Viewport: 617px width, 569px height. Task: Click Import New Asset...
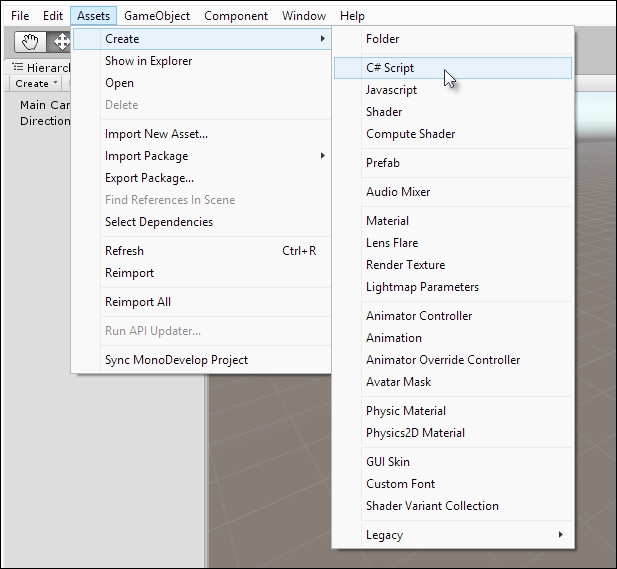[x=156, y=134]
